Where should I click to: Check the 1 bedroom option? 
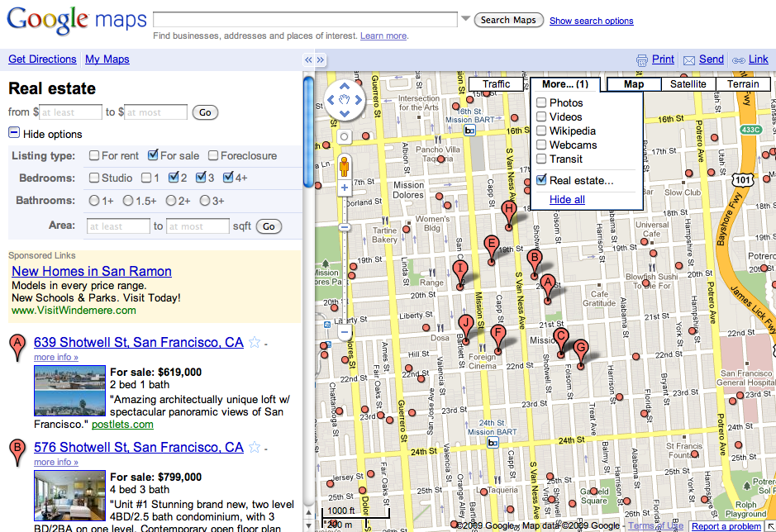(146, 178)
